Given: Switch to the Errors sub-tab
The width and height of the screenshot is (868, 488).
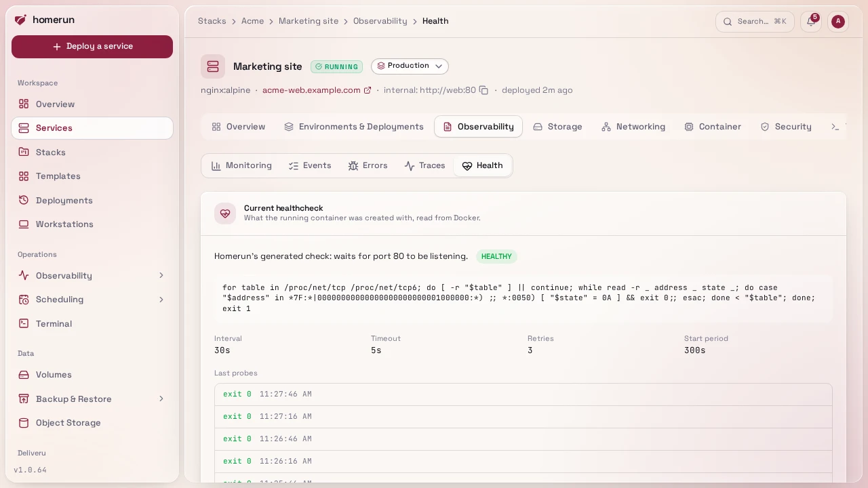Looking at the screenshot, I should tap(368, 166).
